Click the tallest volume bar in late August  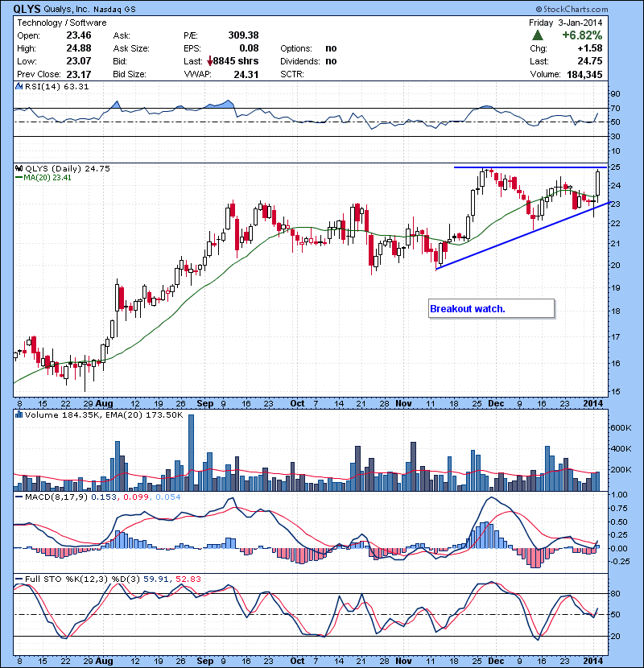point(191,452)
